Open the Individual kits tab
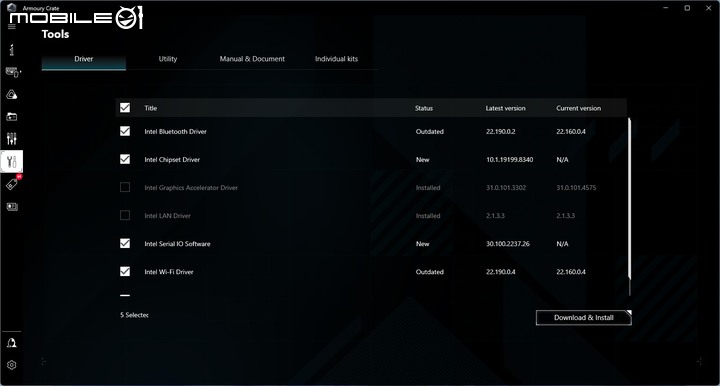Image resolution: width=720 pixels, height=386 pixels. (x=336, y=59)
